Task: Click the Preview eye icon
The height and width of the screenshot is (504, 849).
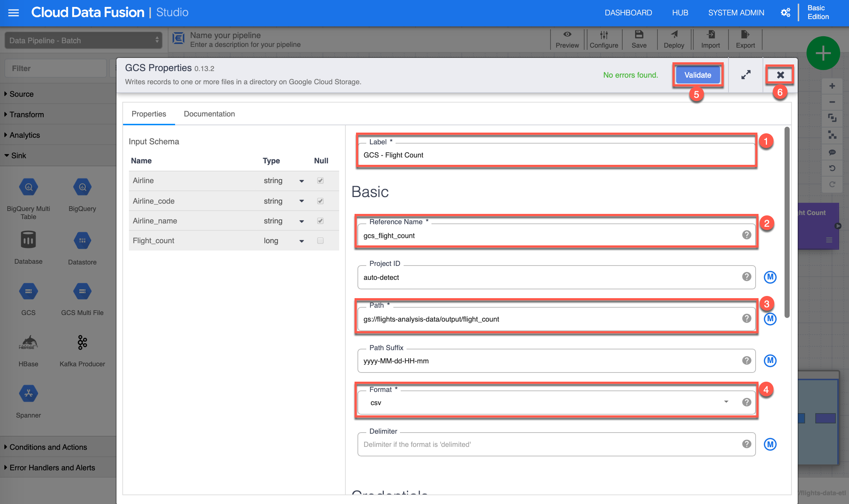Action: coord(567,35)
